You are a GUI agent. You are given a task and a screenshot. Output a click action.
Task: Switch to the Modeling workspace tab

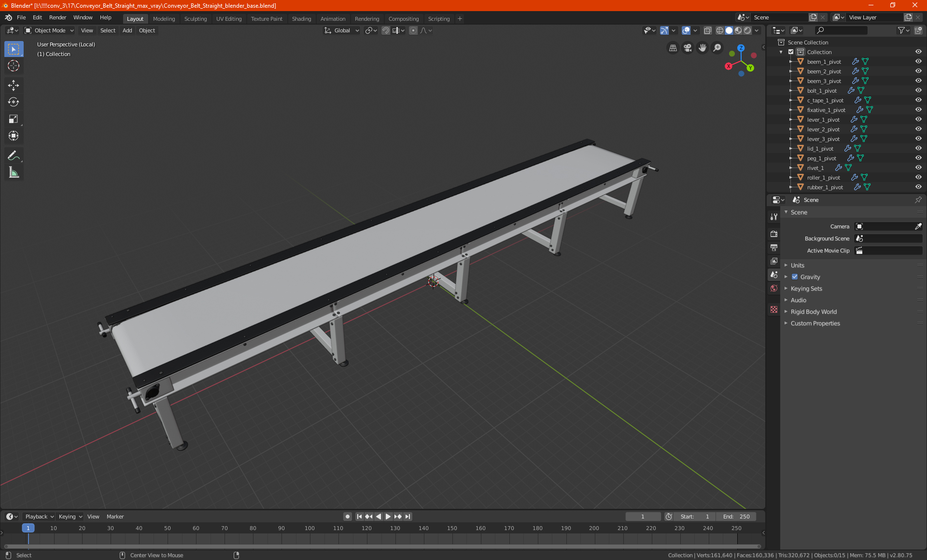(164, 19)
